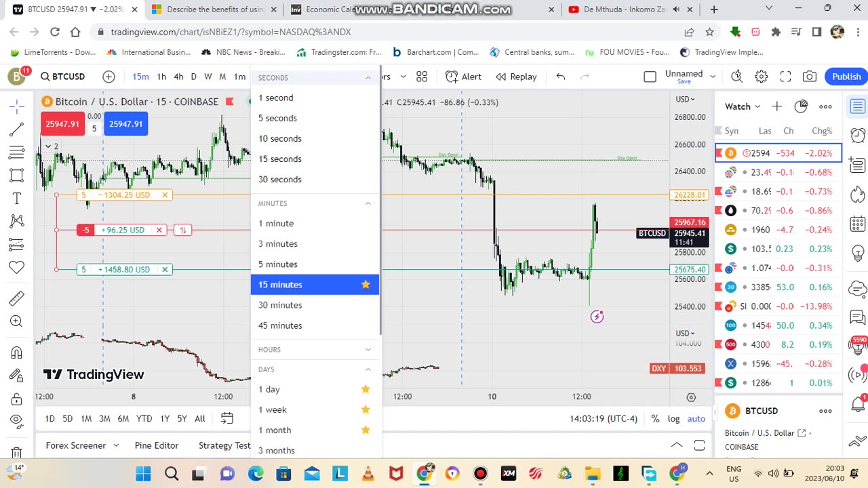Select the ruler measure tool
Viewport: 868px width, 488px height.
point(17,298)
